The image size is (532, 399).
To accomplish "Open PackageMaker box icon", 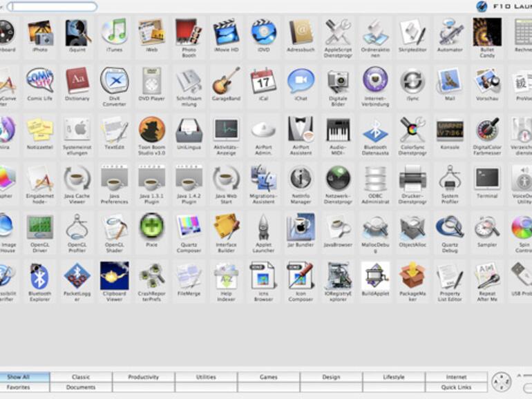I will [x=412, y=275].
